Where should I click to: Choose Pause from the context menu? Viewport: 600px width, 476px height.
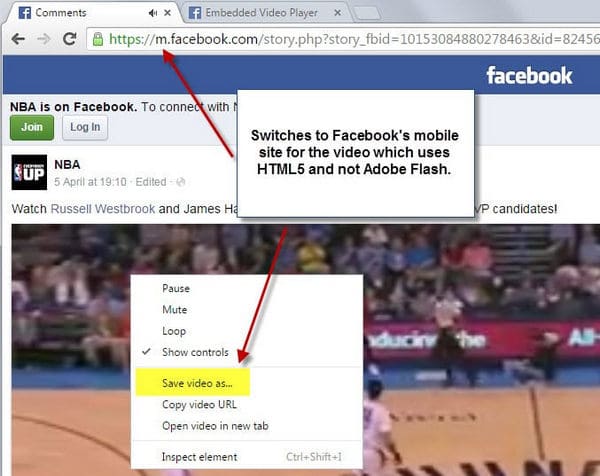coord(176,289)
